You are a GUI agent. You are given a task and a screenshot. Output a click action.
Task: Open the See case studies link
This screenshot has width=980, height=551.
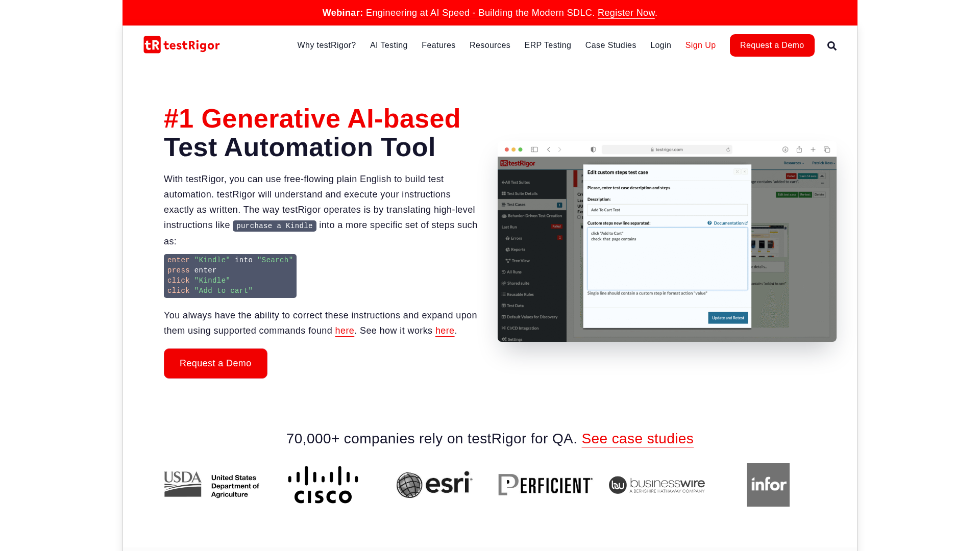point(638,439)
